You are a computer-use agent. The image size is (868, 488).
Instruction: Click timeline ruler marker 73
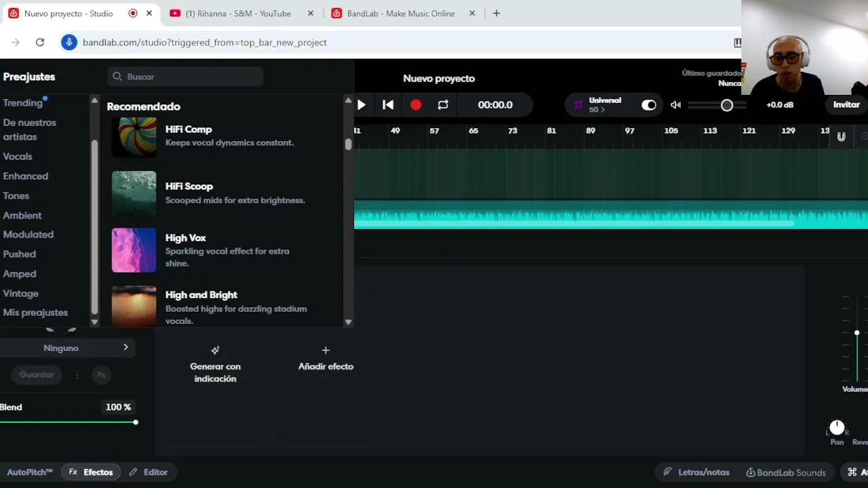(513, 131)
